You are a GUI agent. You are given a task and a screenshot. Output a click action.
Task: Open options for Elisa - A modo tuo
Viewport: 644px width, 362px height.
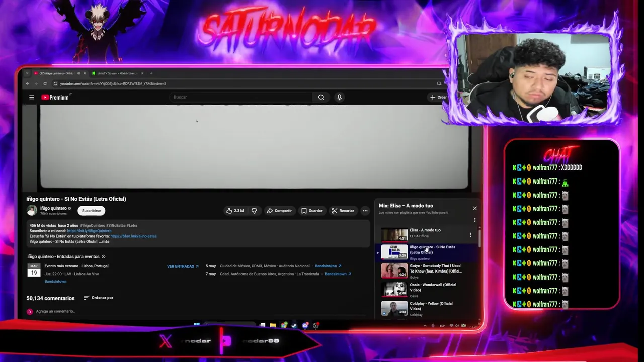pyautogui.click(x=470, y=235)
